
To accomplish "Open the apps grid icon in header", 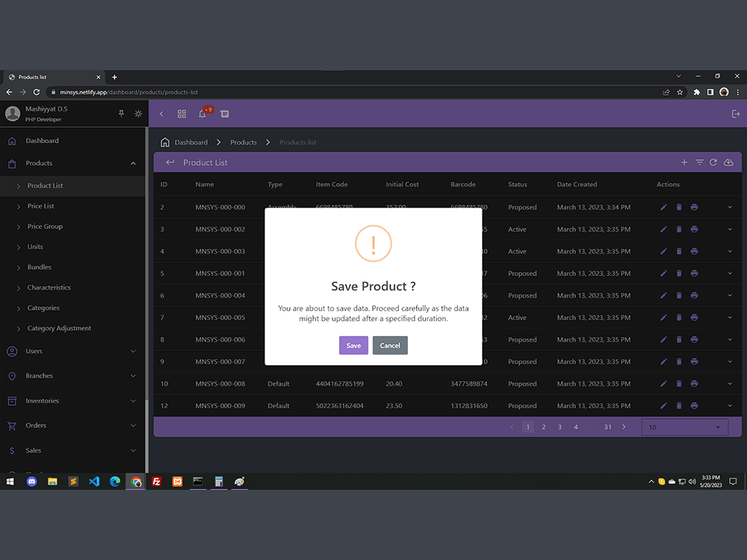I will [x=182, y=113].
